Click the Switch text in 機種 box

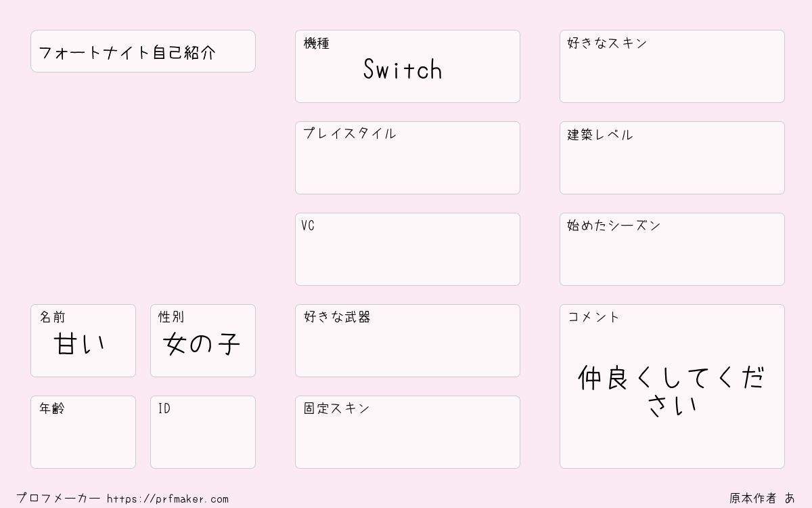[x=403, y=69]
